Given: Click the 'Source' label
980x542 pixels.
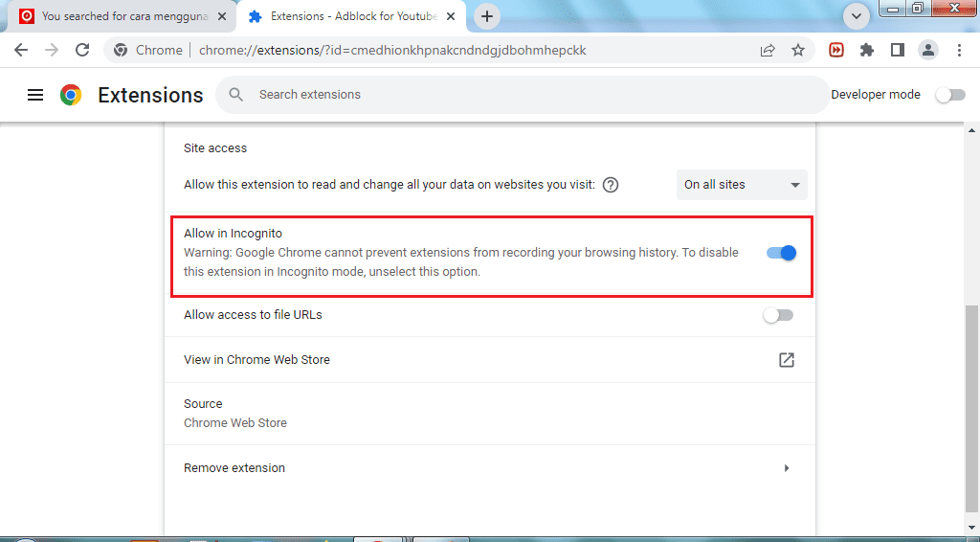Looking at the screenshot, I should tap(203, 404).
